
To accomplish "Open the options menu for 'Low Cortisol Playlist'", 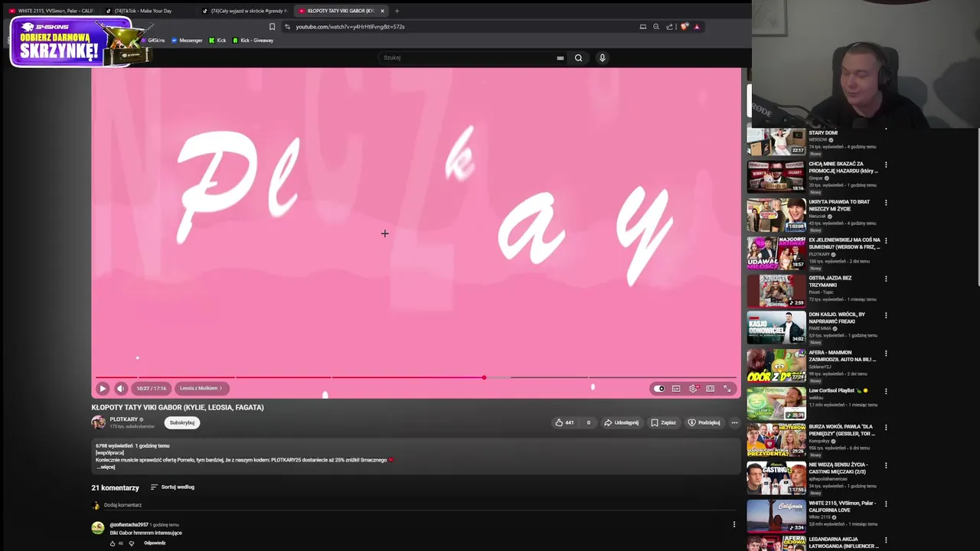I will [886, 391].
